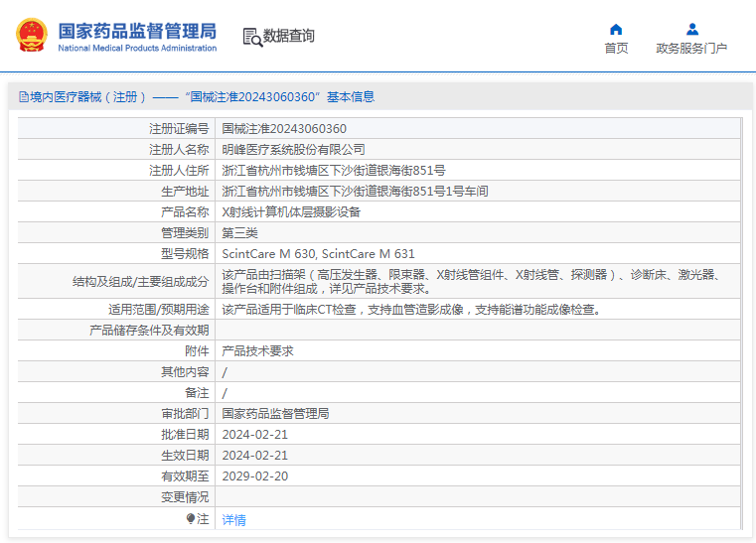Click the 数据查询 label
The height and width of the screenshot is (543, 756).
point(288,36)
